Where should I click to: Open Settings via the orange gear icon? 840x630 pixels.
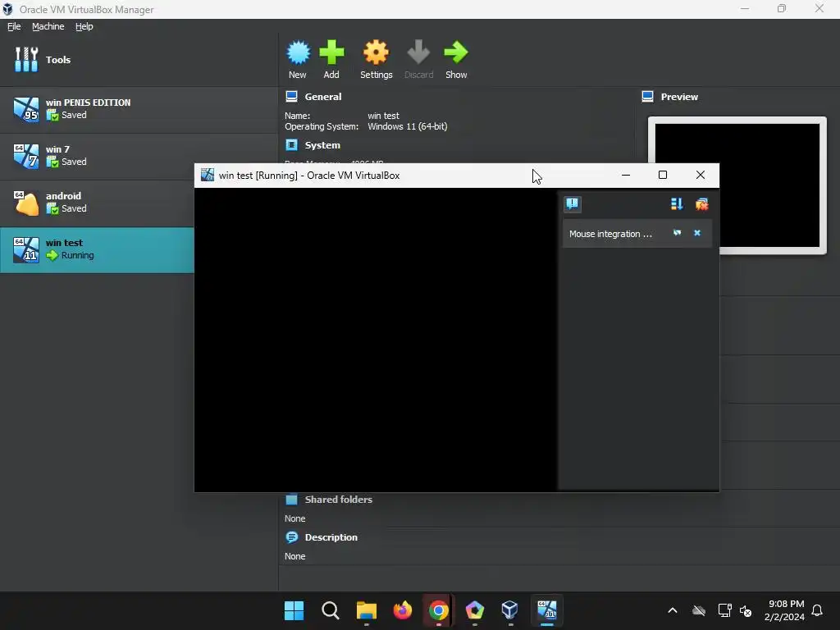pyautogui.click(x=376, y=52)
